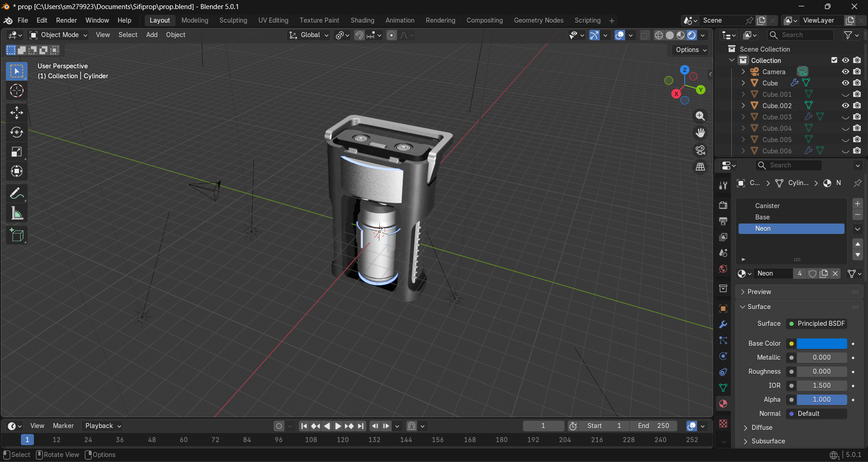Screen dimensions: 868x462
Task: Activate the Scale tool
Action: pos(17,152)
